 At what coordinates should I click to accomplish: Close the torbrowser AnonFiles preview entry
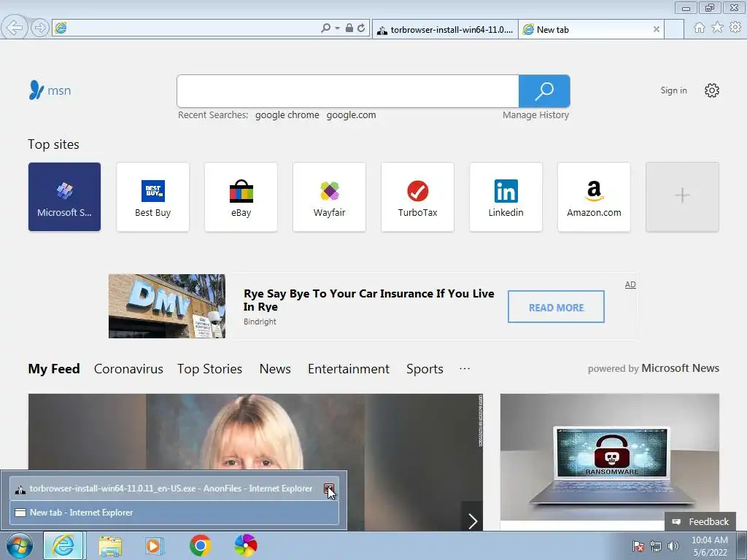329,489
